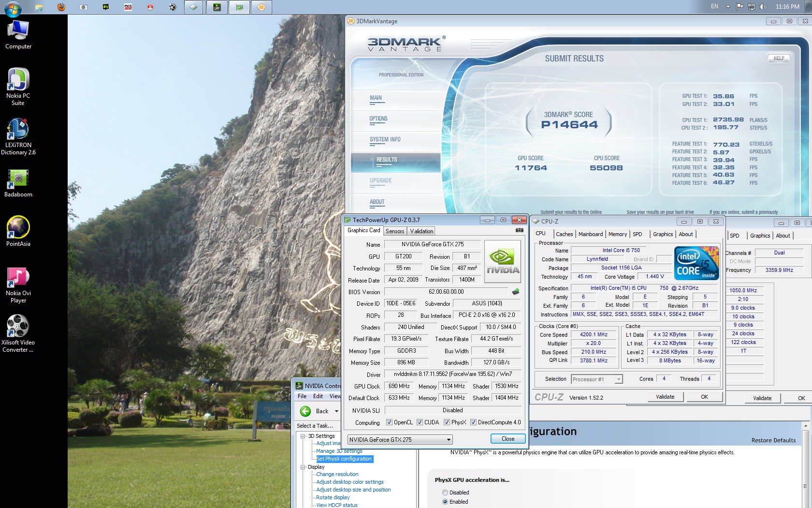Toggle the PhysX computing checkbox
This screenshot has height=508, width=812.
pyautogui.click(x=447, y=422)
